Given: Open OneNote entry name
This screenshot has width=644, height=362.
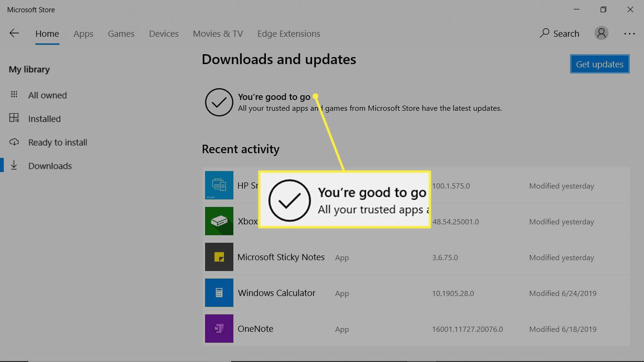Looking at the screenshot, I should click(x=256, y=329).
